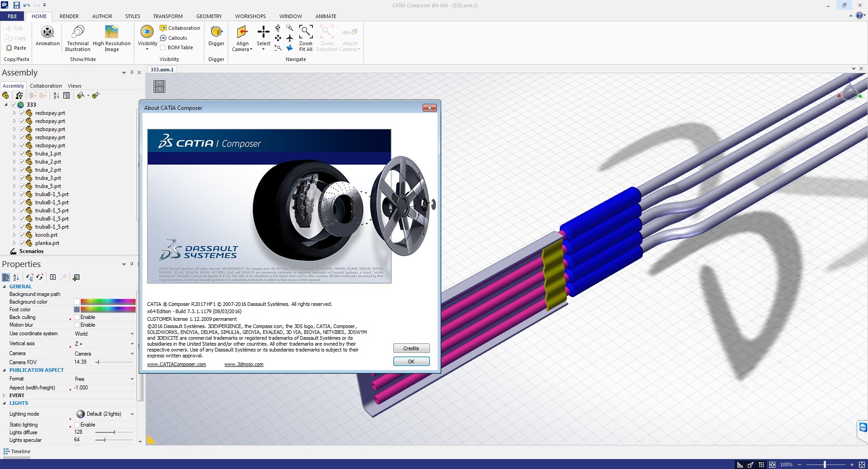Viewport: 868px width, 469px height.
Task: Open the www.3dmojo.com link
Action: (244, 364)
